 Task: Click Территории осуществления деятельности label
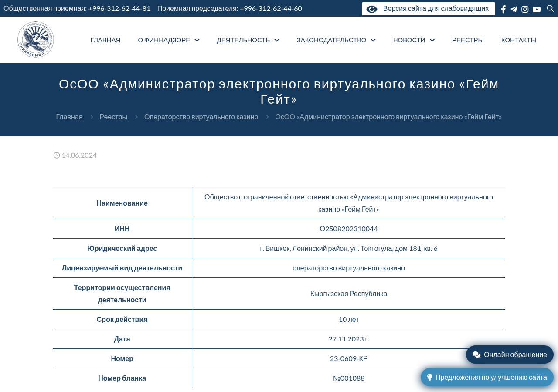[x=122, y=294]
